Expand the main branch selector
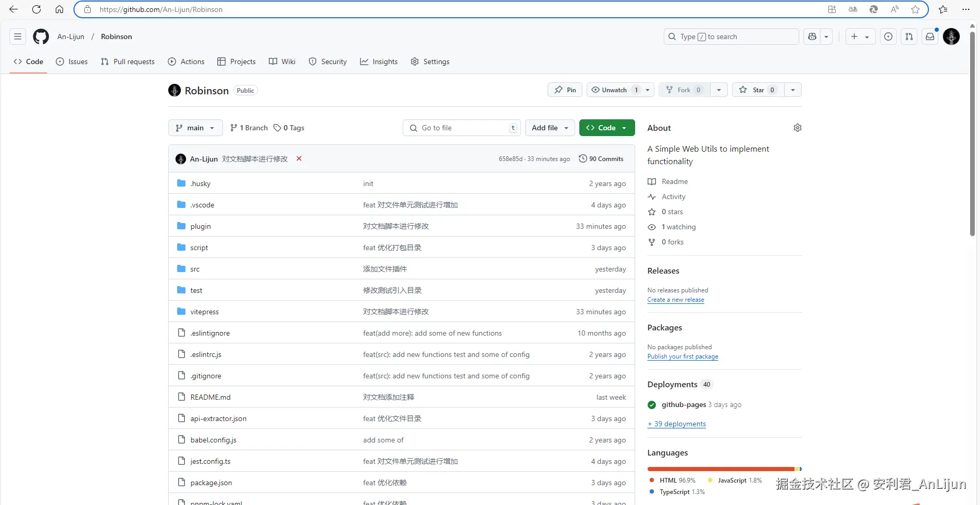The width and height of the screenshot is (980, 505). [195, 128]
